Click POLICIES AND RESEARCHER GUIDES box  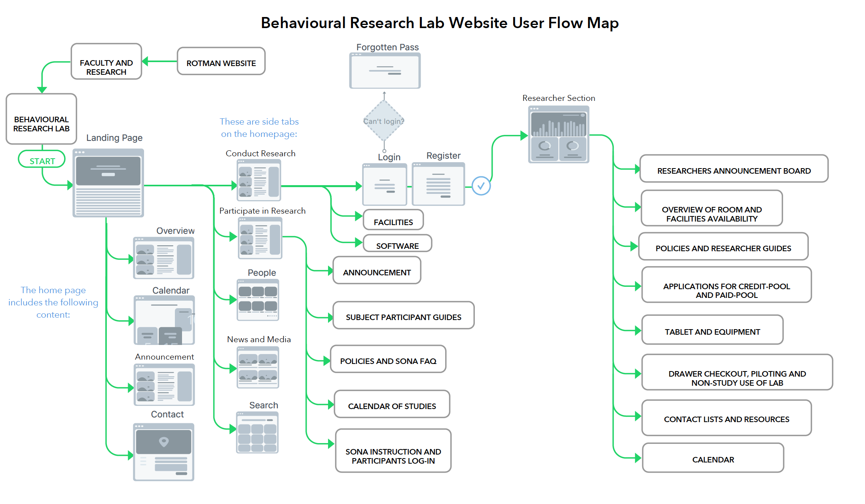723,246
